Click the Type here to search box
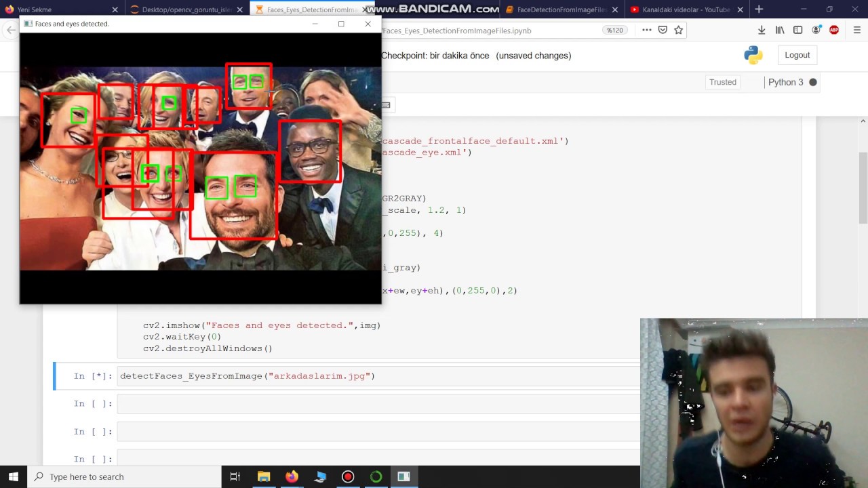 point(123,476)
